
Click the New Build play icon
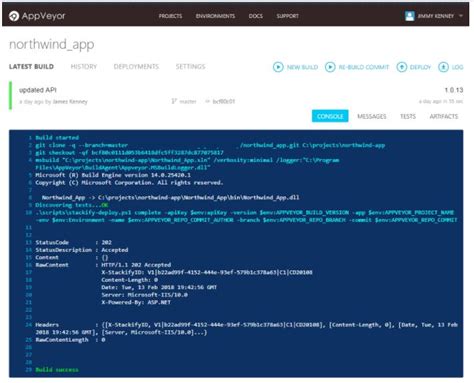pyautogui.click(x=278, y=67)
